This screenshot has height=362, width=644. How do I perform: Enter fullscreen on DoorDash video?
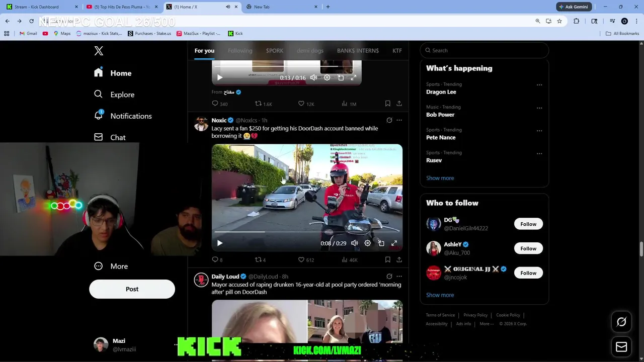[394, 243]
